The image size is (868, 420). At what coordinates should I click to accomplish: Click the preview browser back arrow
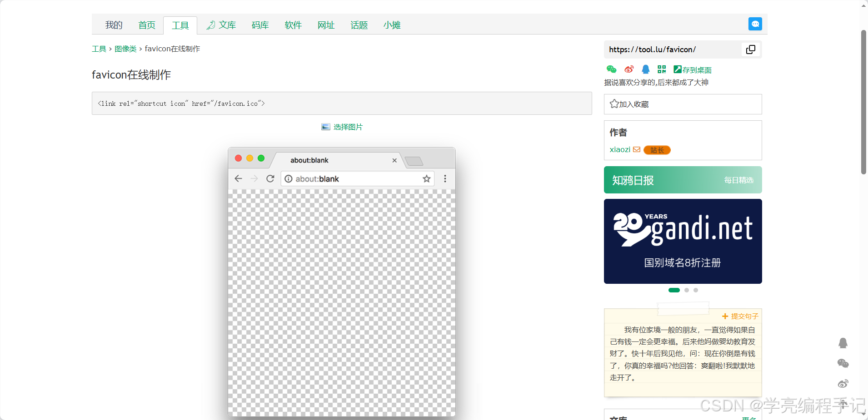239,178
